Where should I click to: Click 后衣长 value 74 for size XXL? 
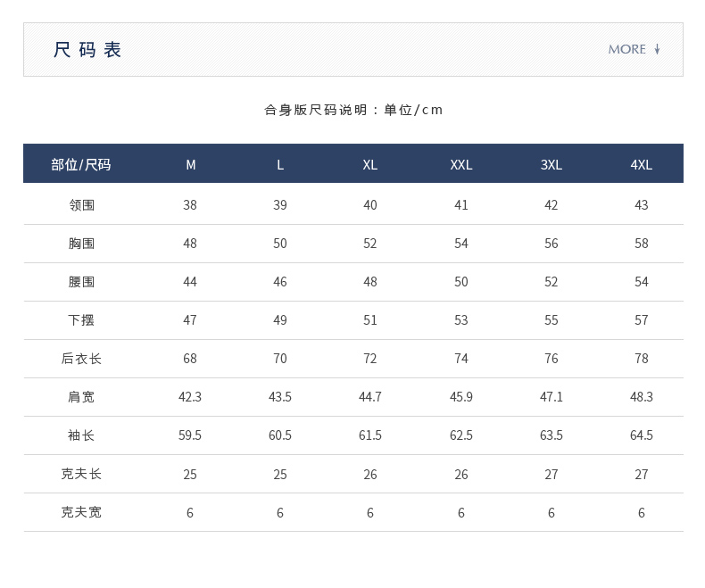pos(461,359)
